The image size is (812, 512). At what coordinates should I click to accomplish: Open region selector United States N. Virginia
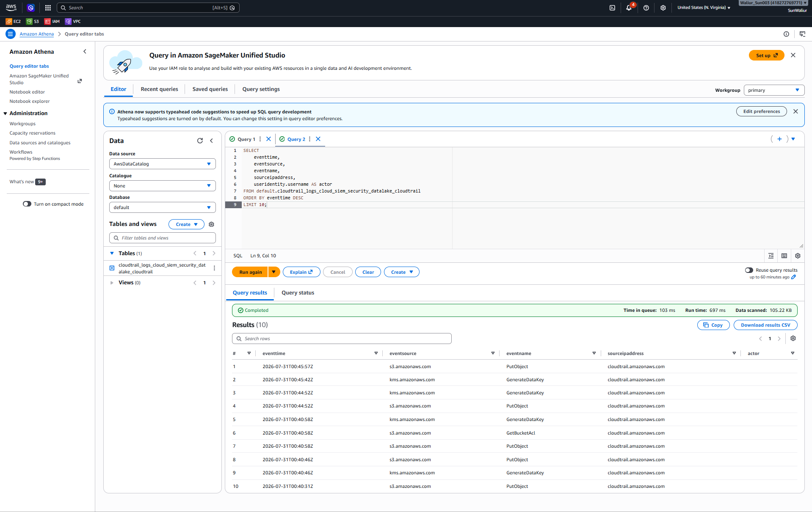[x=704, y=8]
